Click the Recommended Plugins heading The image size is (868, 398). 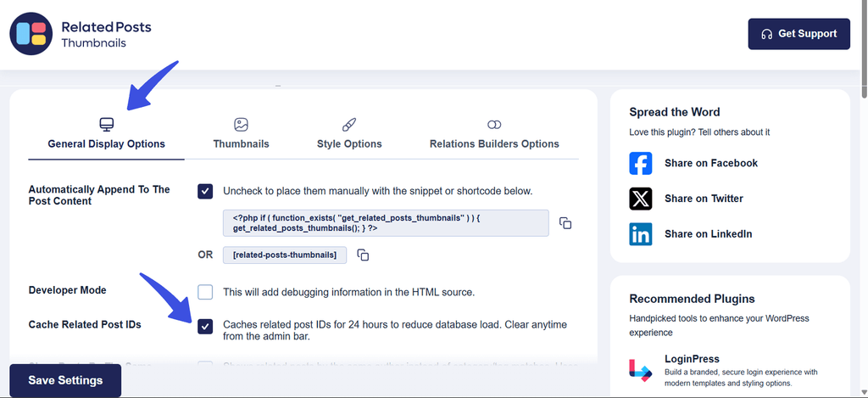click(x=692, y=299)
